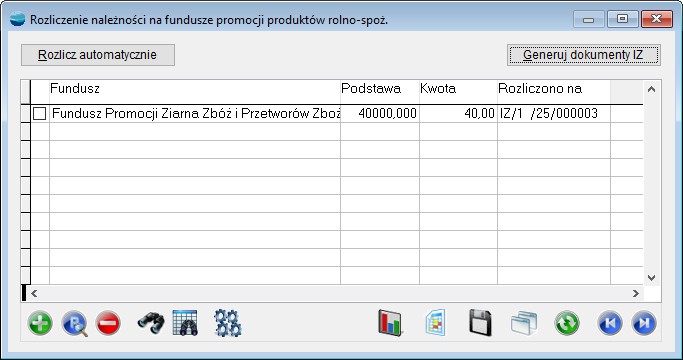Tick the checkbox beside Fundusz Promocji Ziarna

click(39, 114)
